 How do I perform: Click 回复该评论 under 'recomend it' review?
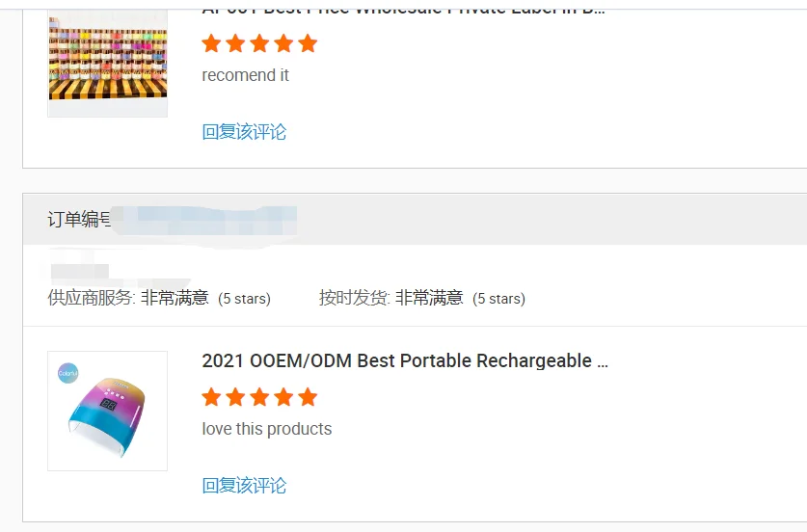pyautogui.click(x=244, y=132)
